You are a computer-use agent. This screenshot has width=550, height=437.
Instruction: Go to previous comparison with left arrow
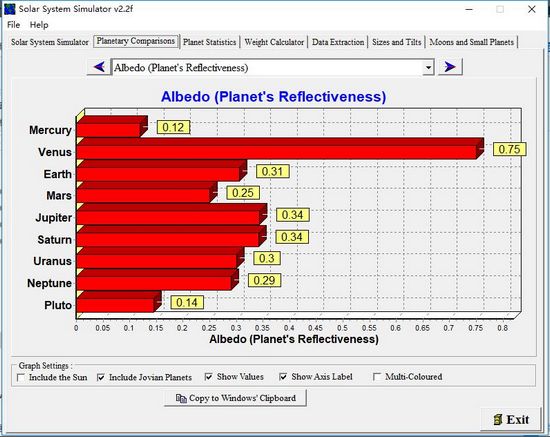(99, 67)
